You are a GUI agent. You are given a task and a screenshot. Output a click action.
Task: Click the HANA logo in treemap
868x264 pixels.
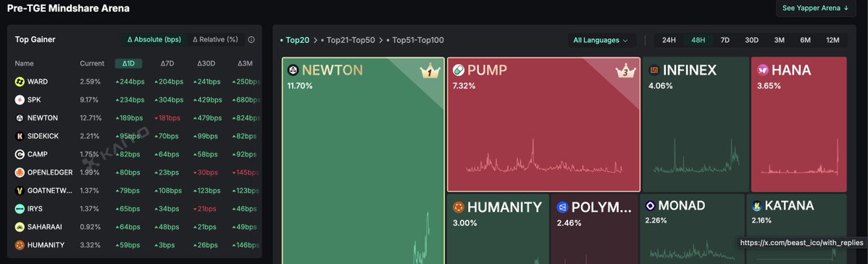(x=763, y=70)
